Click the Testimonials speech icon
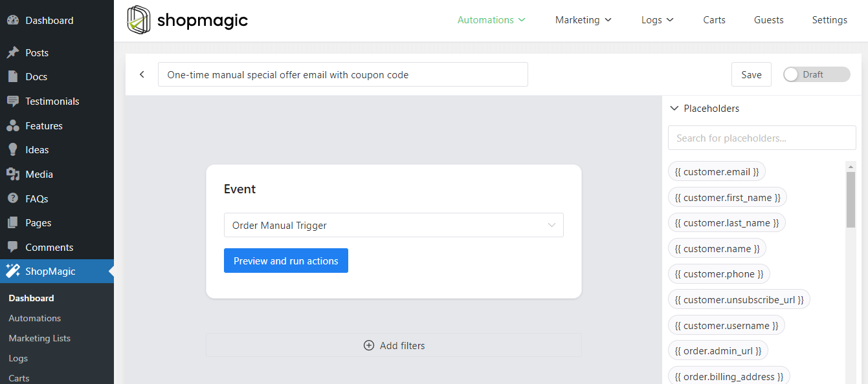 (12, 101)
